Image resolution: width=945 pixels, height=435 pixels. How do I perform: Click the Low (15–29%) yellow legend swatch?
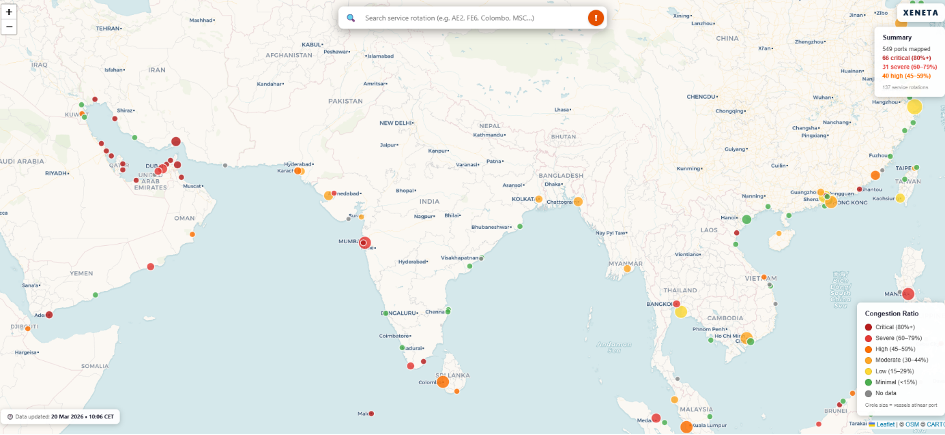(x=868, y=371)
